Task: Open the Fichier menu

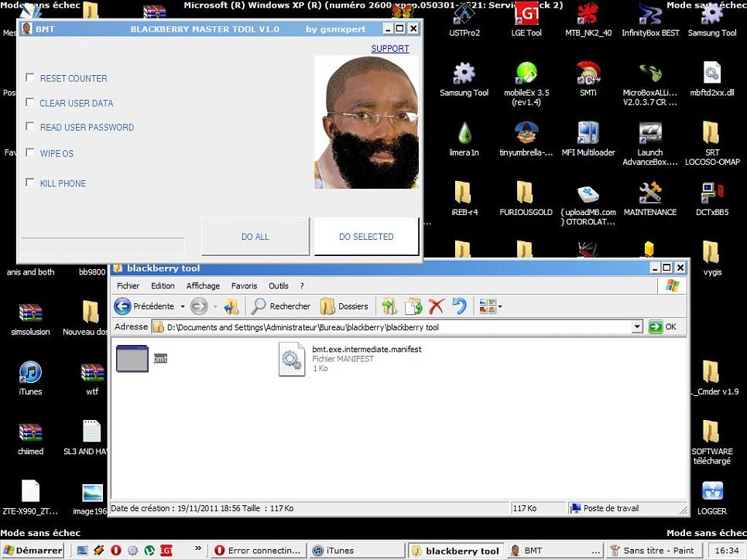Action: (128, 286)
